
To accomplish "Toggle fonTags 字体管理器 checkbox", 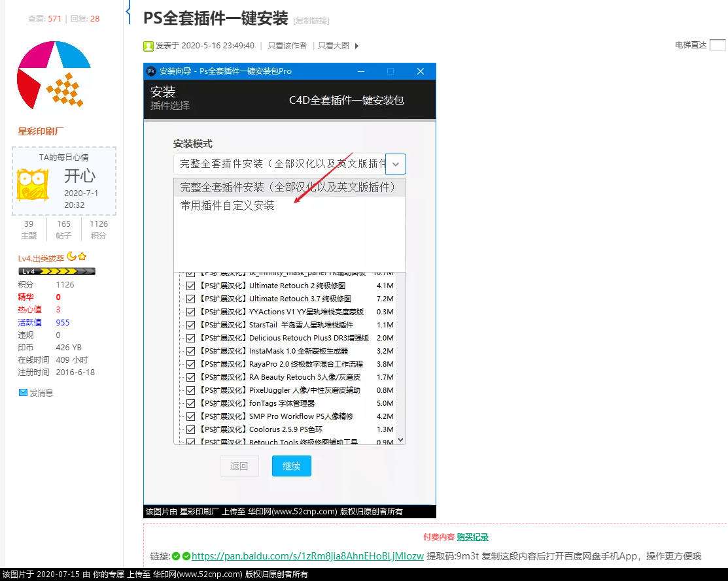I will click(x=190, y=403).
